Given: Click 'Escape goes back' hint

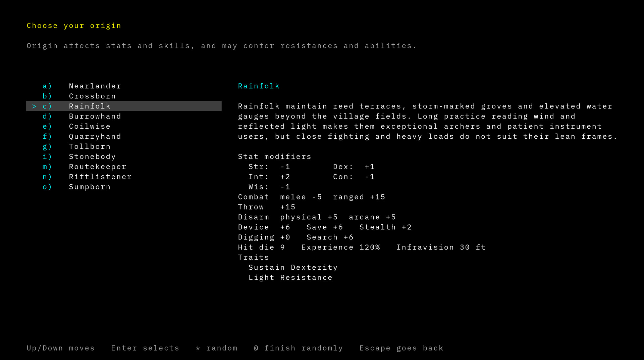Looking at the screenshot, I should click(x=401, y=348).
